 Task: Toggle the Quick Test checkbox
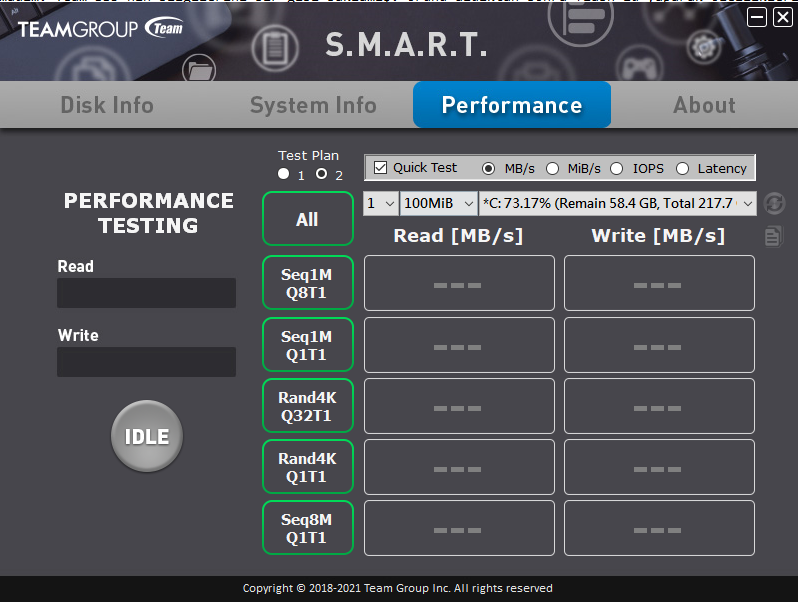380,168
